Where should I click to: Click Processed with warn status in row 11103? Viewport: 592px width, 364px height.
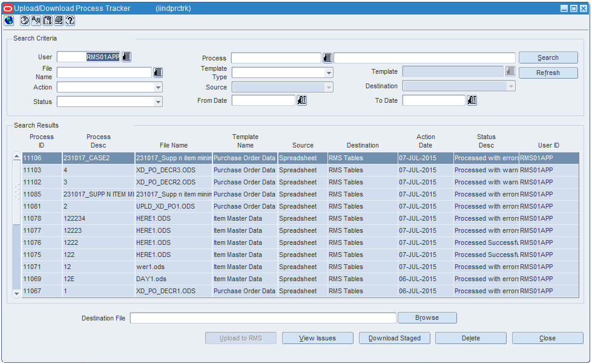pyautogui.click(x=486, y=170)
